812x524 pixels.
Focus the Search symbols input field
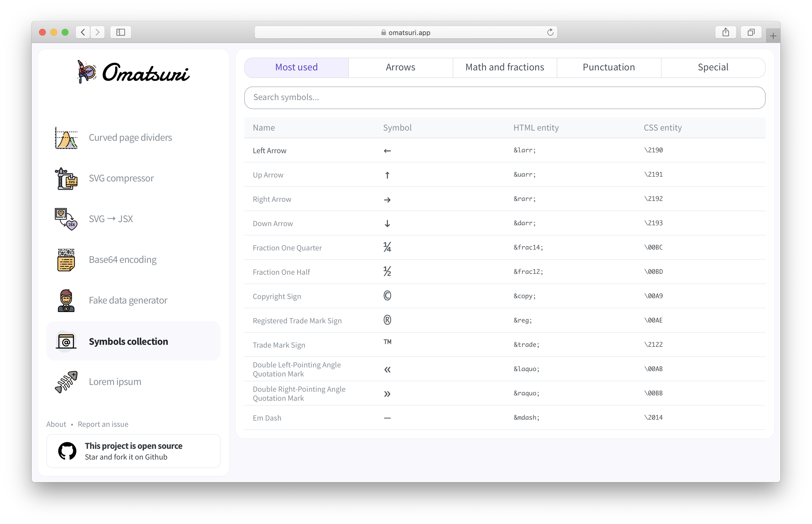[504, 98]
